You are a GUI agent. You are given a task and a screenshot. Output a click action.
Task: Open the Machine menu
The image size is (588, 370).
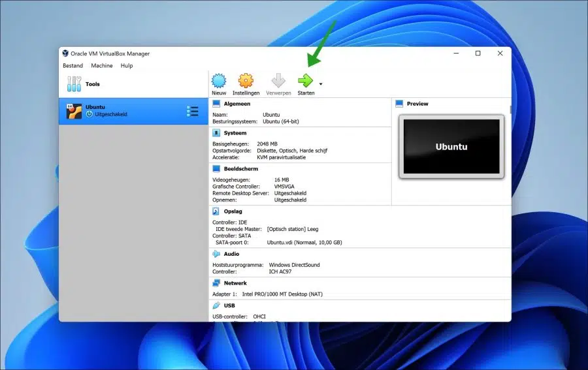pos(102,65)
